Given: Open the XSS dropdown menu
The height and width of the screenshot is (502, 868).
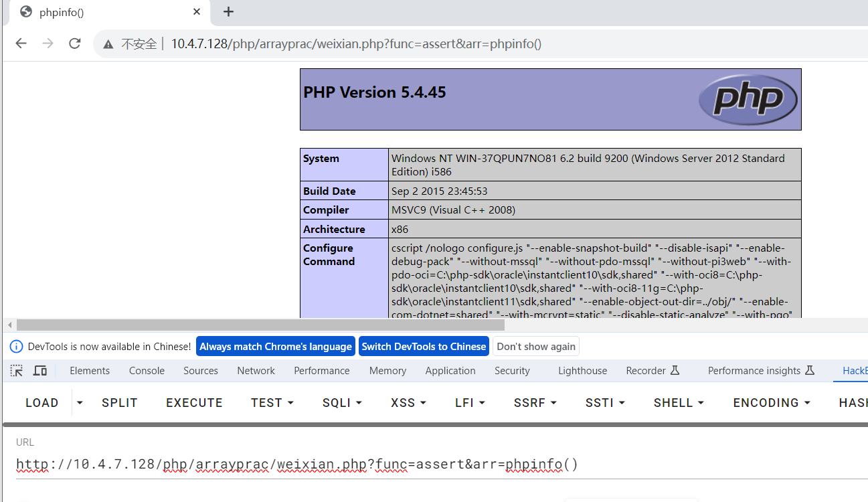Looking at the screenshot, I should coord(409,402).
